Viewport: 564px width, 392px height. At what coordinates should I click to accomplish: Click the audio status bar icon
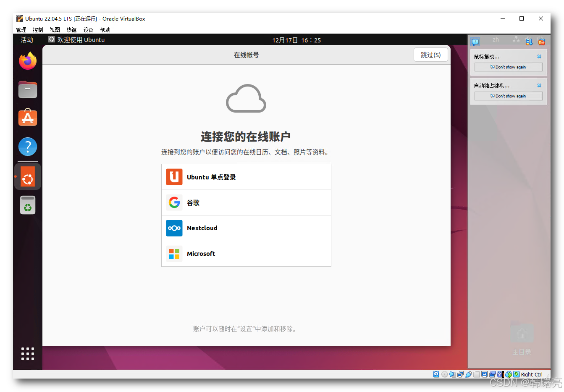[452, 374]
